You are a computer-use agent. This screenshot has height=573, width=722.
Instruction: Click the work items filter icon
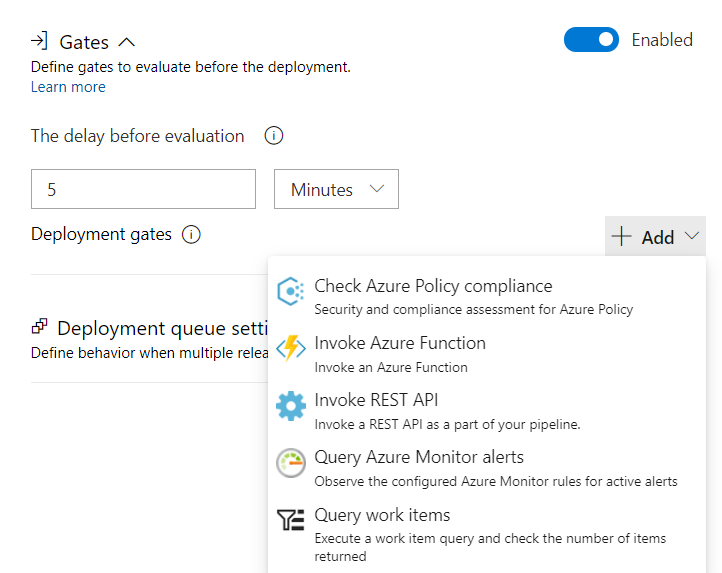tap(291, 520)
